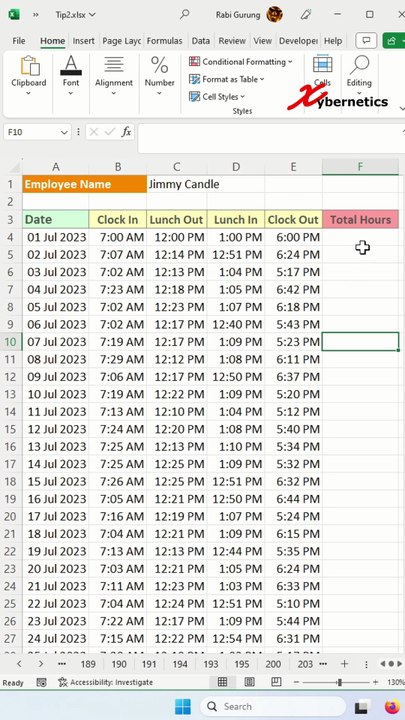
Task: Click the Insert Function fx icon
Action: tap(126, 132)
